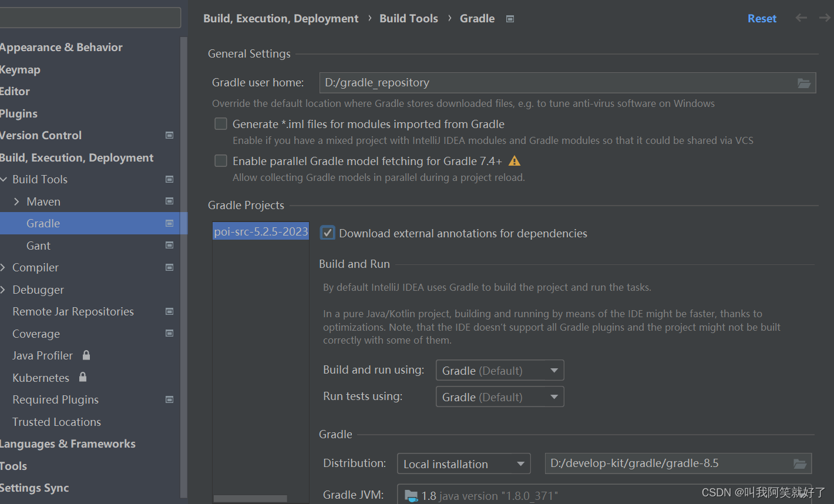Screen dimensions: 834x504
Task: Click the project-level icon on selected Gradle row
Action: click(169, 223)
